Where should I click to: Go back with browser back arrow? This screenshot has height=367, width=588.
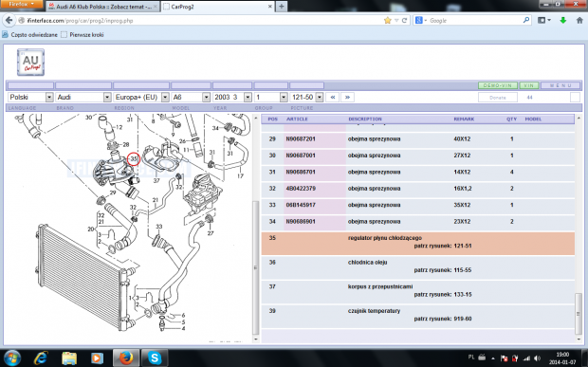[x=9, y=21]
